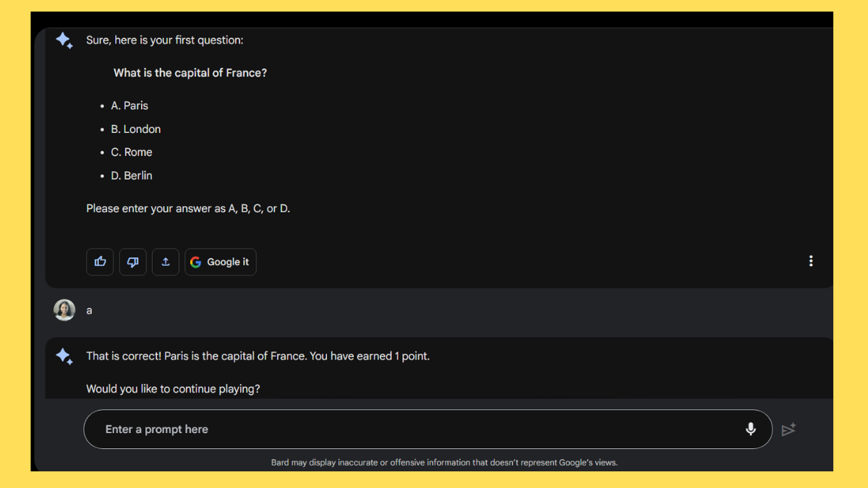Give thumbs down feedback on the response
Image resolution: width=868 pixels, height=488 pixels.
(x=132, y=262)
